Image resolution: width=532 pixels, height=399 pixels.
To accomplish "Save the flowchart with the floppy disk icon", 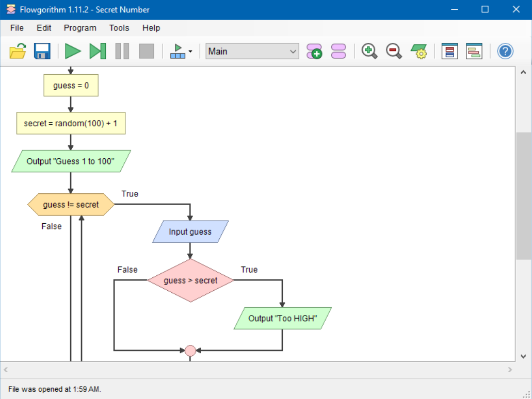I will pos(42,51).
